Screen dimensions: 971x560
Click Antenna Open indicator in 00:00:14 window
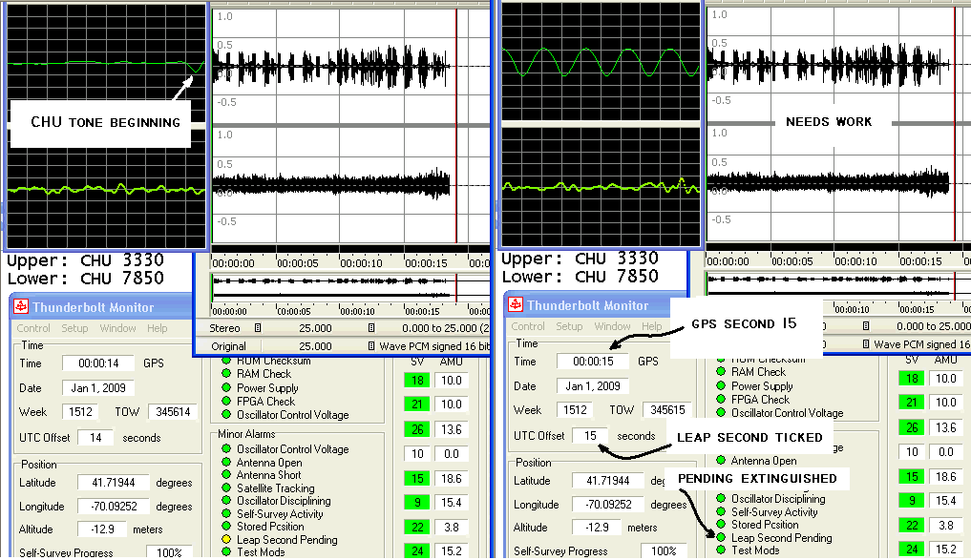226,463
